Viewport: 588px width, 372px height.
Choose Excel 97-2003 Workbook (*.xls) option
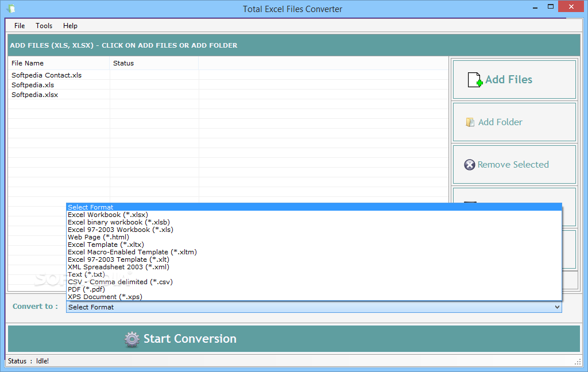click(x=314, y=230)
